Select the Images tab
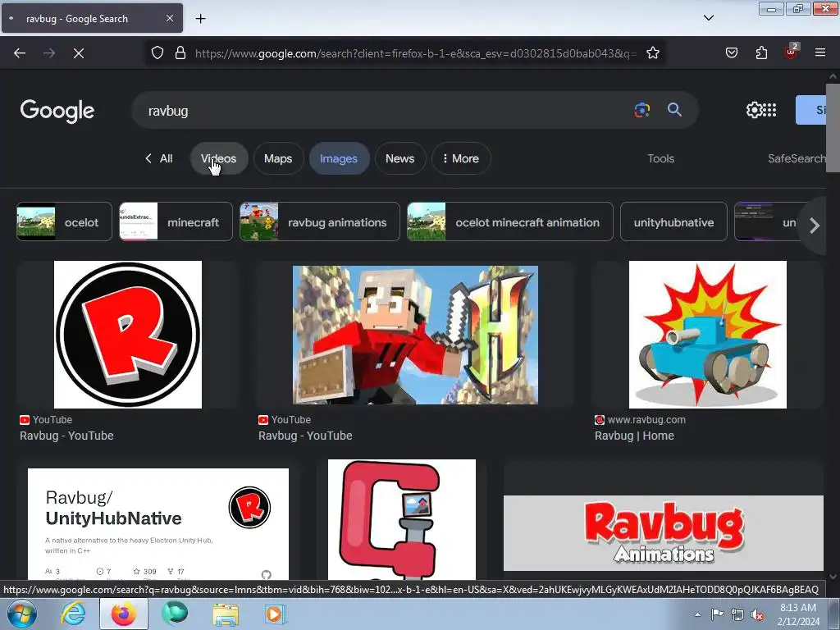 339,158
